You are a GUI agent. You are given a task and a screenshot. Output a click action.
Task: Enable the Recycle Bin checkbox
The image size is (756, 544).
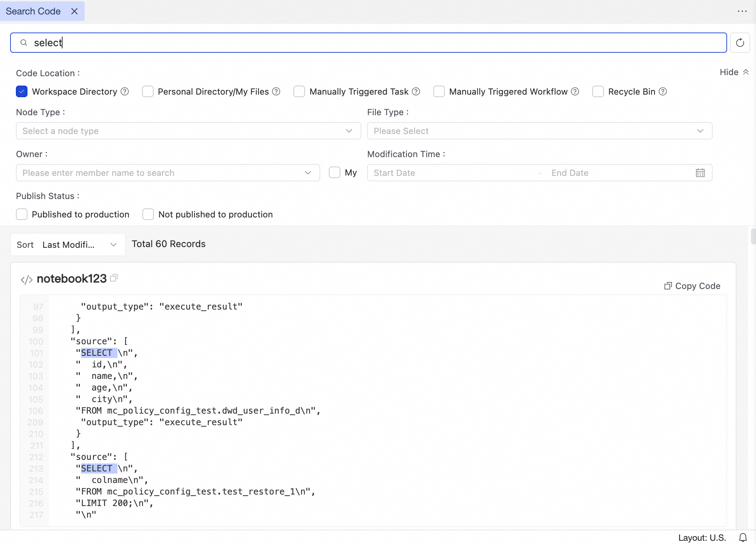pyautogui.click(x=598, y=91)
